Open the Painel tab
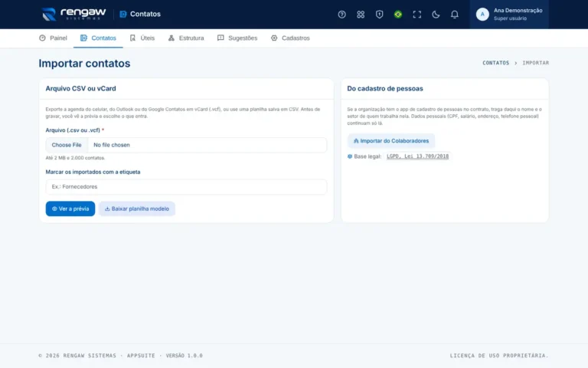 53,38
